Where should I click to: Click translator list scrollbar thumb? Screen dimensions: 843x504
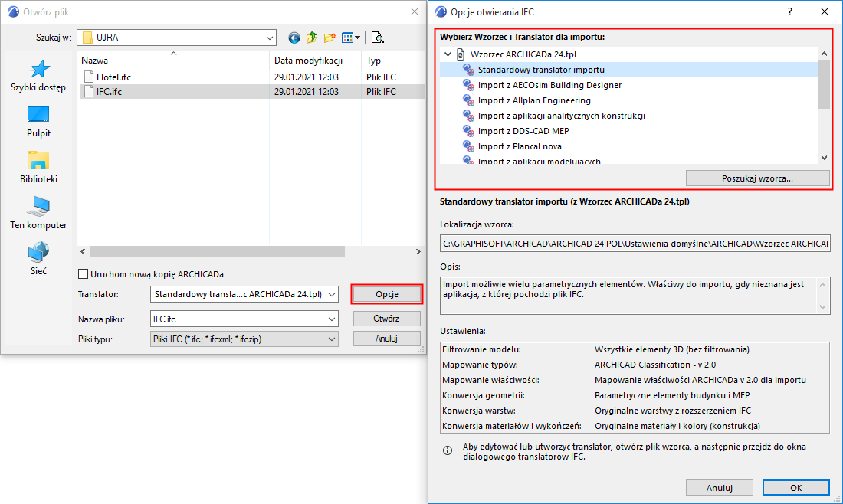point(824,83)
